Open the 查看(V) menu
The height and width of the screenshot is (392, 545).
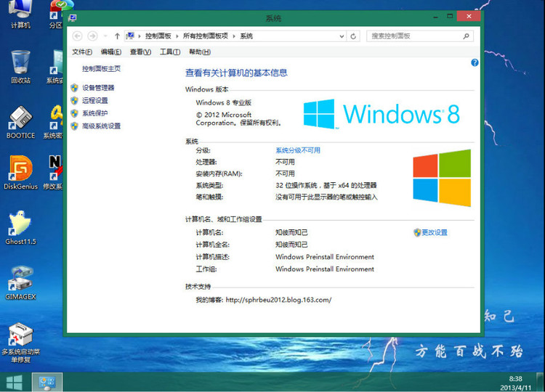click(140, 52)
